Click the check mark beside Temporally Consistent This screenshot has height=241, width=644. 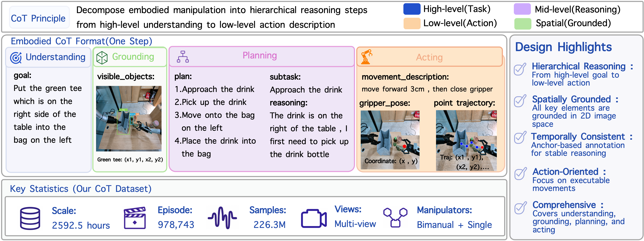click(x=520, y=137)
